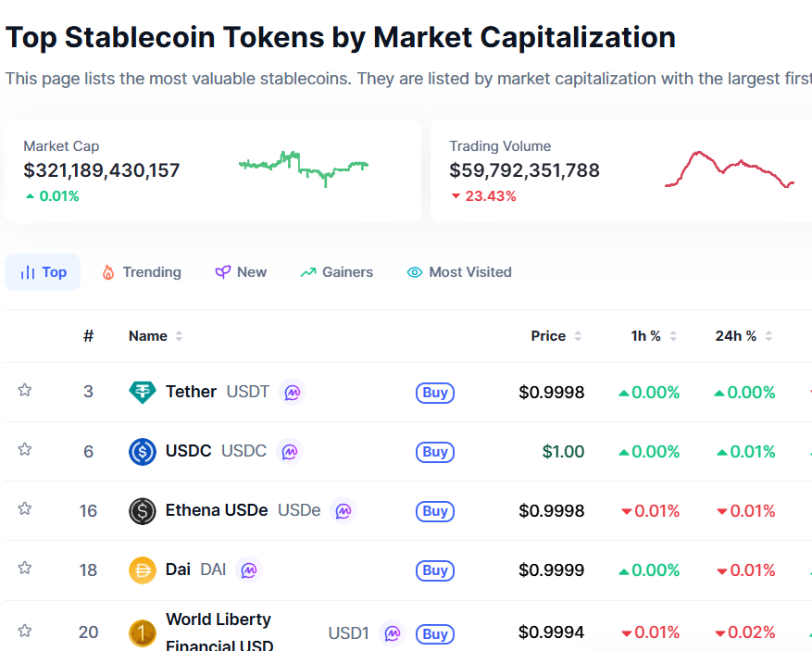Click the Ethena USDe coin logo
Image resolution: width=812 pixels, height=651 pixels.
pos(143,511)
